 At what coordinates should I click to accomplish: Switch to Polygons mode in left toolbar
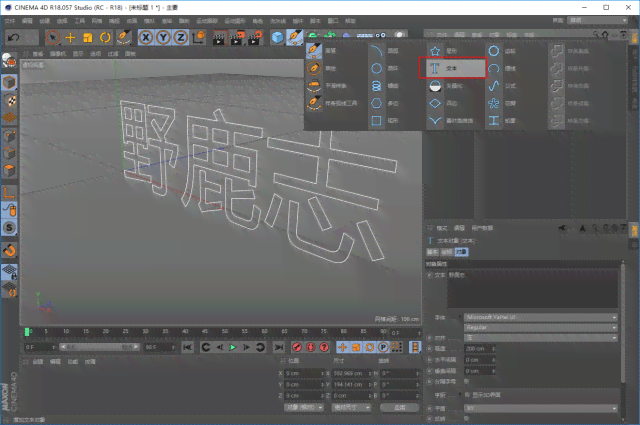[x=9, y=170]
